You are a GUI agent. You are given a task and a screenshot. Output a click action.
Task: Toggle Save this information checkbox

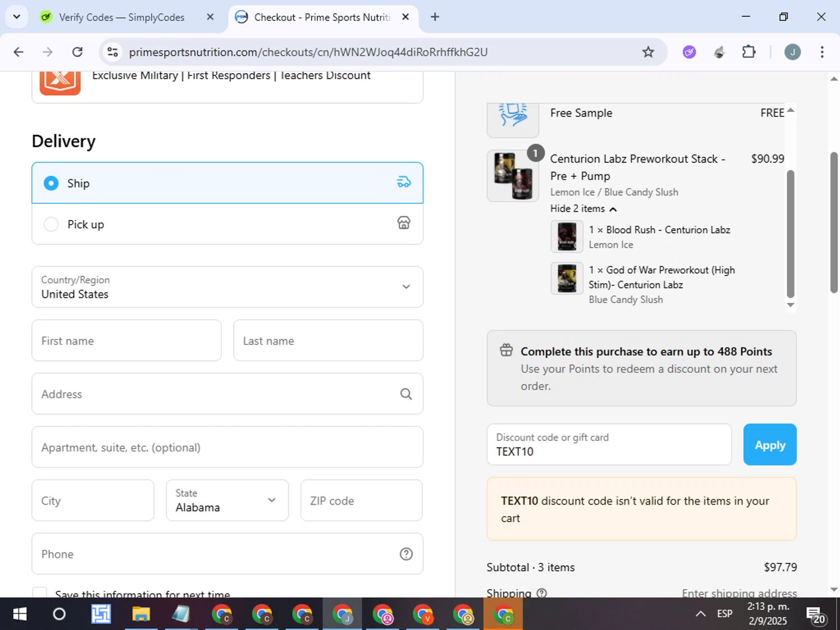coord(40,592)
